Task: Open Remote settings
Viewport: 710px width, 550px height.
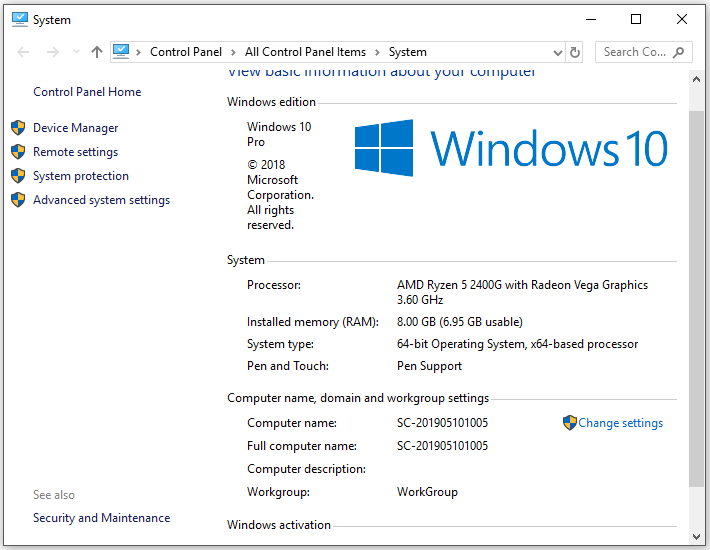Action: [x=75, y=152]
